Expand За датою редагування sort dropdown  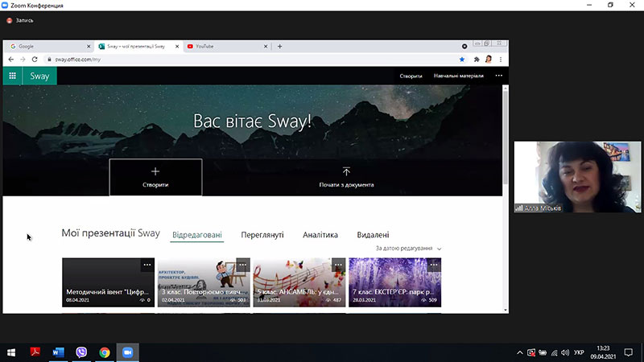coord(408,249)
